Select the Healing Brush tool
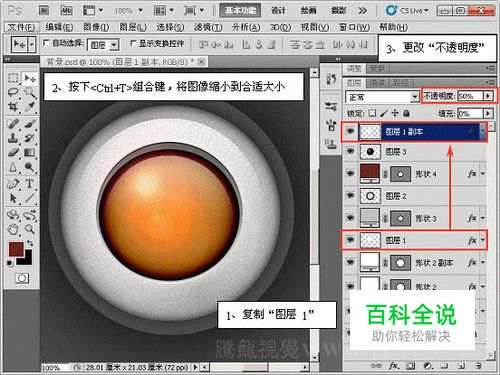 tap(13, 124)
